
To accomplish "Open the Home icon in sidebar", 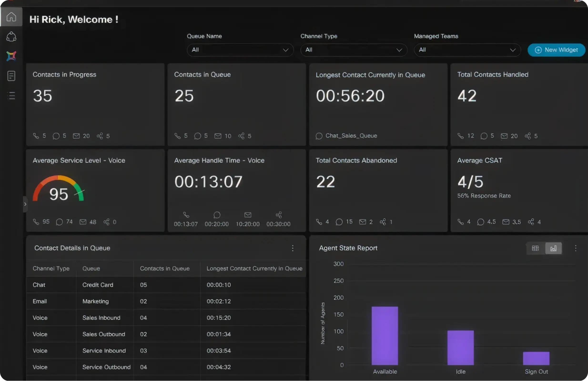I will [11, 17].
